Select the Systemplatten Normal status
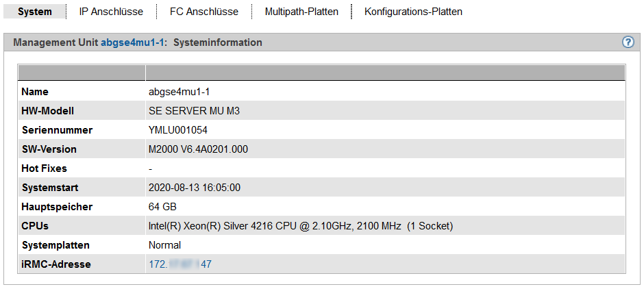This screenshot has width=644, height=289. pyautogui.click(x=164, y=245)
